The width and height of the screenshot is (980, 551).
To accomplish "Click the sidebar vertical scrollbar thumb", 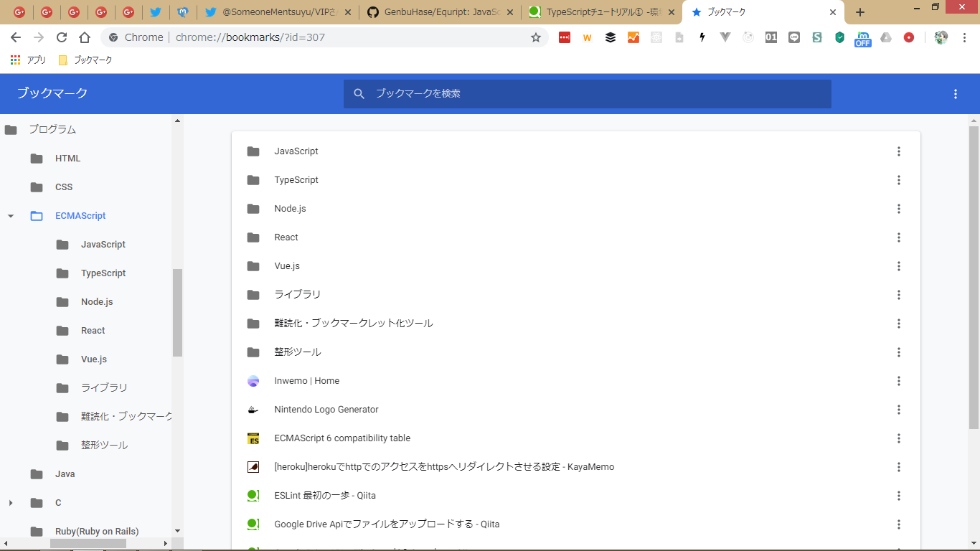I will click(x=177, y=313).
